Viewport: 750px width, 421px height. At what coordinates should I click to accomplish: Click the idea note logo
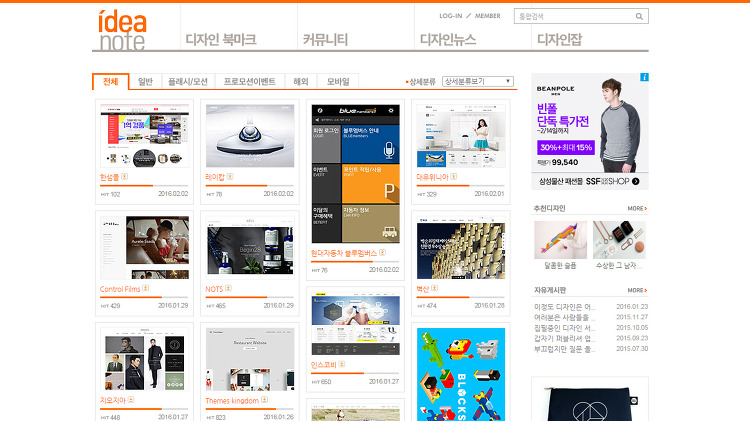tap(122, 30)
